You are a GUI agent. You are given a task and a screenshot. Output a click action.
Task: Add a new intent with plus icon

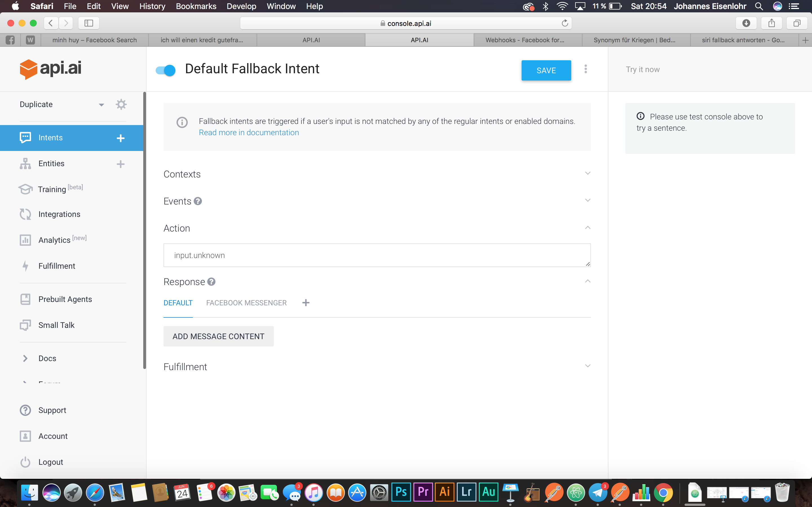coord(120,138)
